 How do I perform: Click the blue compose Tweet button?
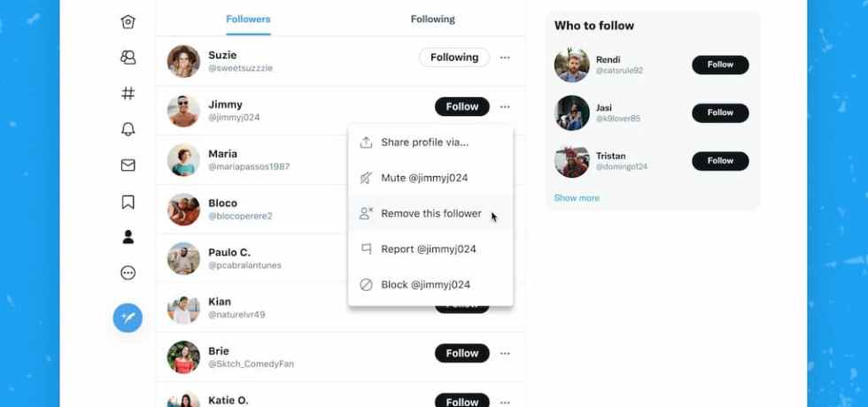pos(128,317)
